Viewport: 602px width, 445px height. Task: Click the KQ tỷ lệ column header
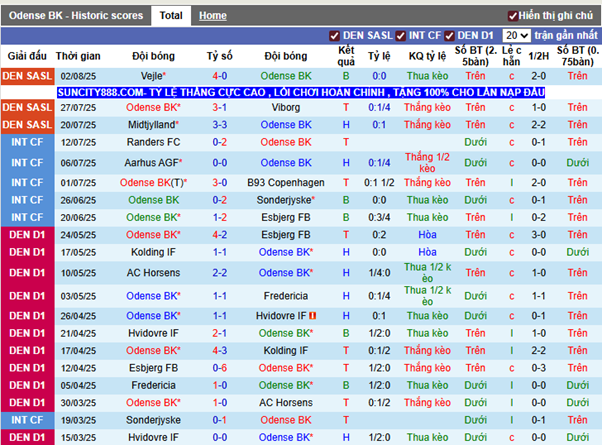(x=427, y=56)
